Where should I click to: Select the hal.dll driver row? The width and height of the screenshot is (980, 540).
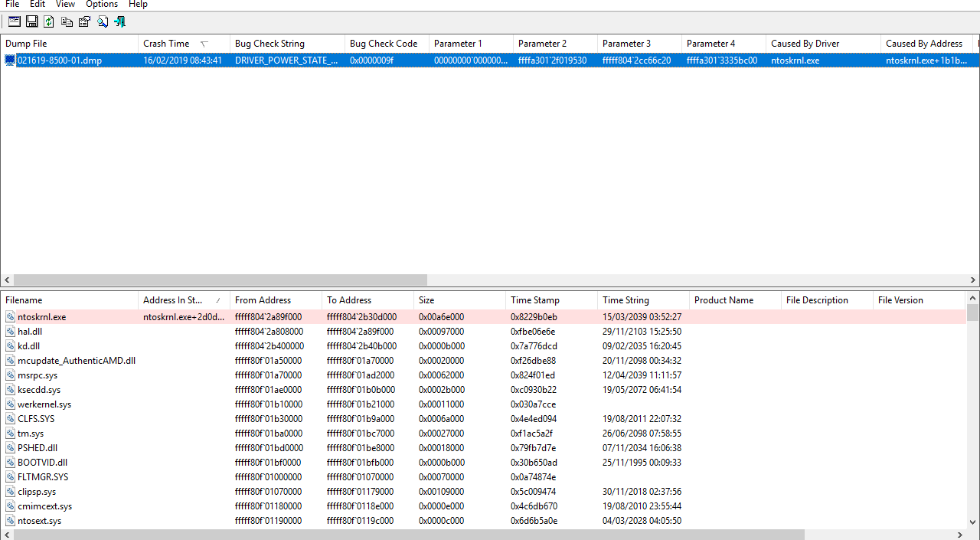[30, 332]
